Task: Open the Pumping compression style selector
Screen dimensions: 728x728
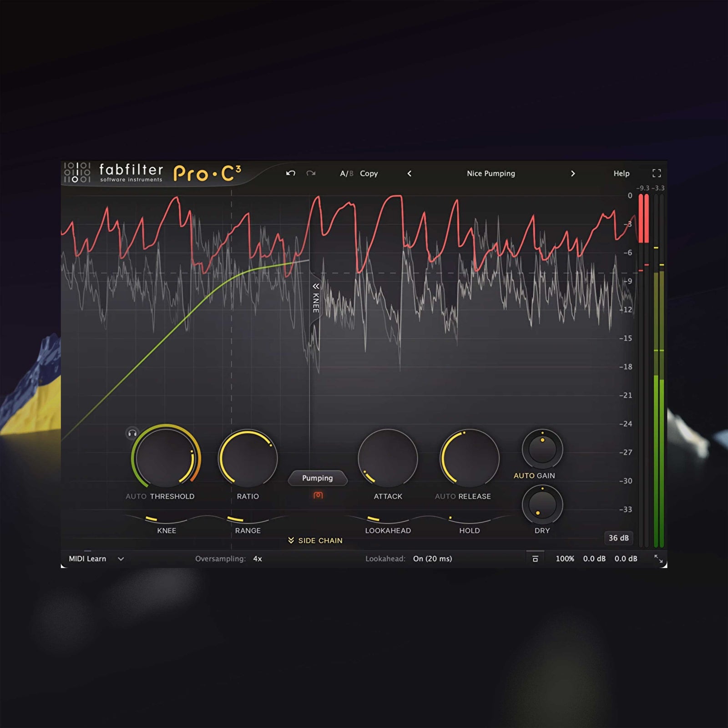Action: point(318,478)
